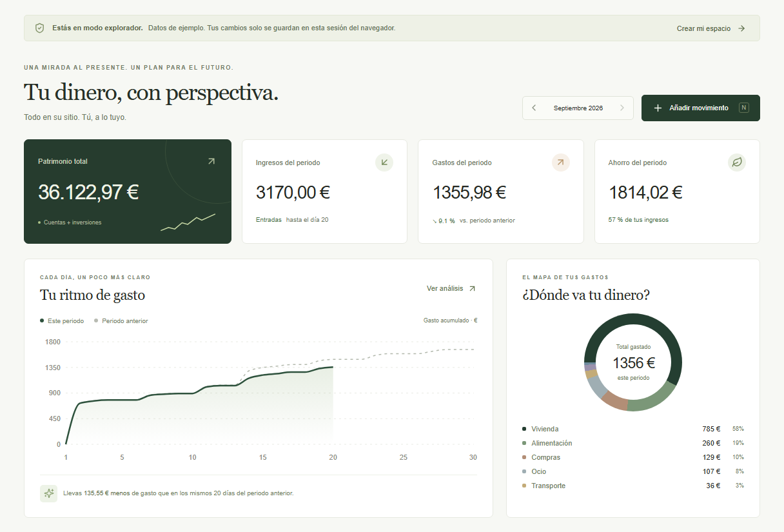Open the Ver análisis link
784x532 pixels.
[451, 288]
